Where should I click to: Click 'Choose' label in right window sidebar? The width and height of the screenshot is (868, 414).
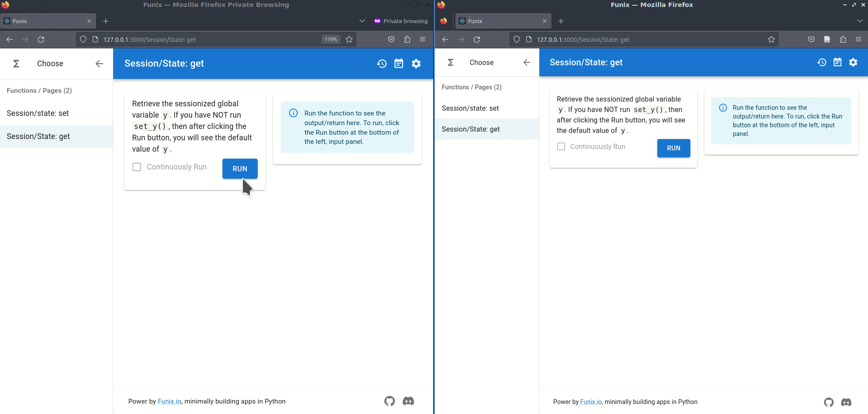tap(481, 62)
